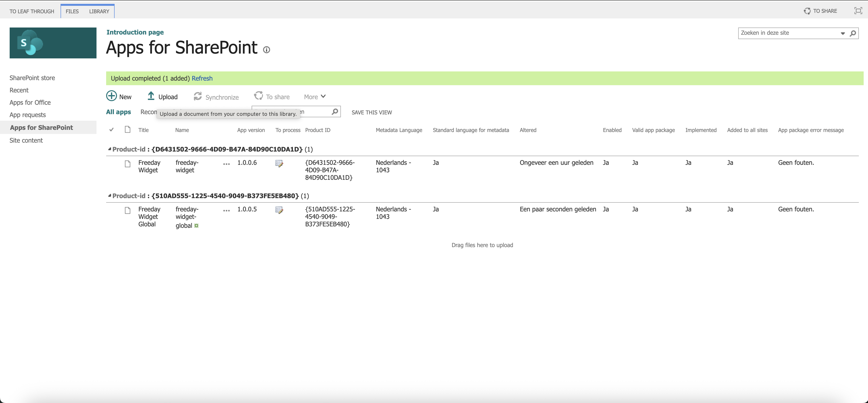
Task: Click the green new-item badge beside freeday-widget-global
Action: point(196,226)
